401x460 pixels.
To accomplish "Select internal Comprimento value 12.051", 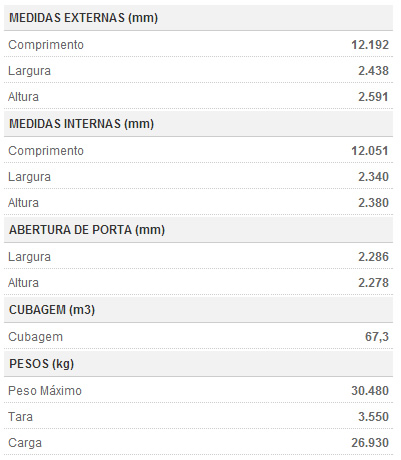I will click(x=370, y=151).
